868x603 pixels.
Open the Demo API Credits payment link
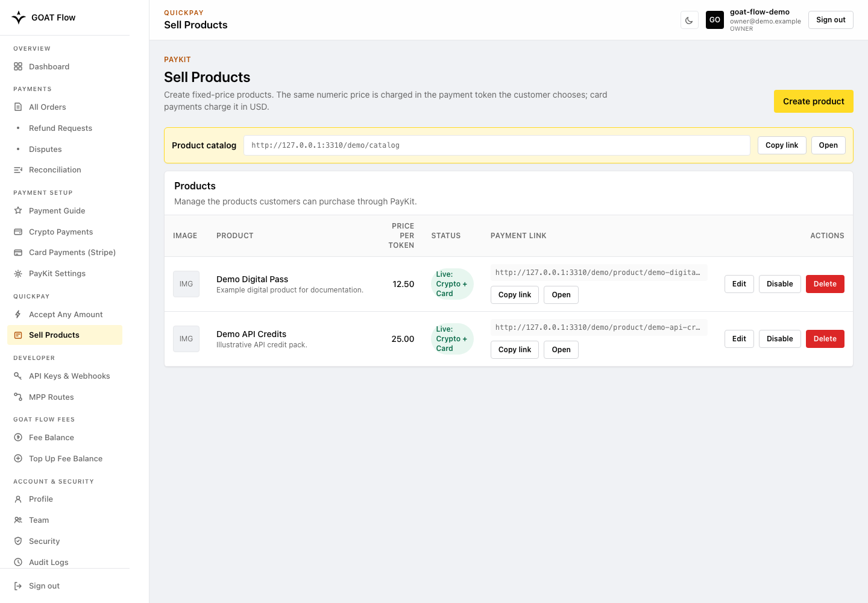click(561, 350)
